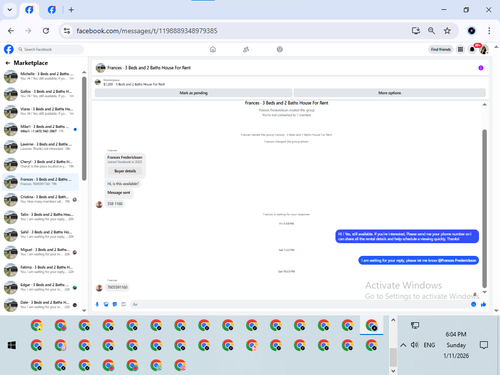
Task: Open the Michelle conversation
Action: point(40,76)
